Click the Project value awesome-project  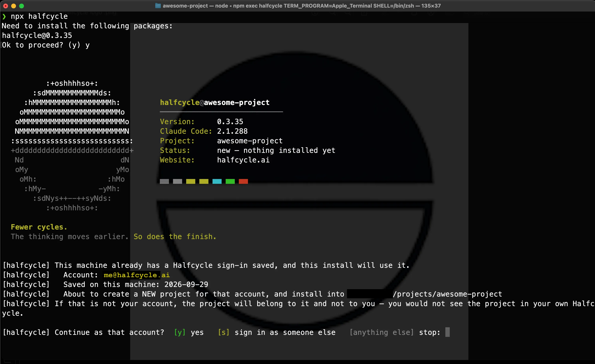250,141
